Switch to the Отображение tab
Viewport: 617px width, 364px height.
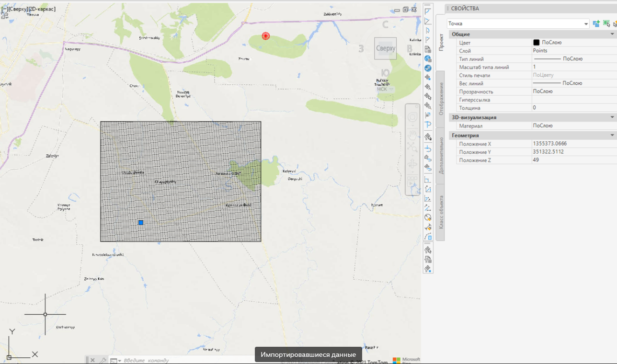(441, 98)
